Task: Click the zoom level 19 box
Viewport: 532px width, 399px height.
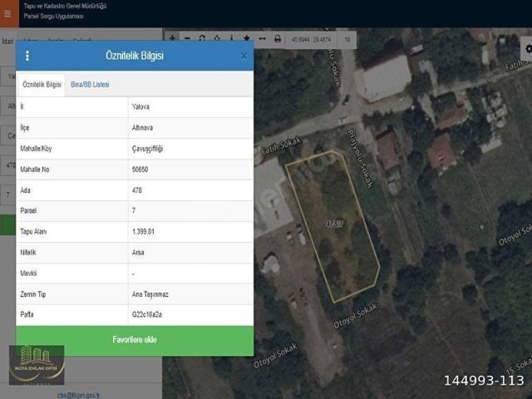Action: (x=347, y=39)
